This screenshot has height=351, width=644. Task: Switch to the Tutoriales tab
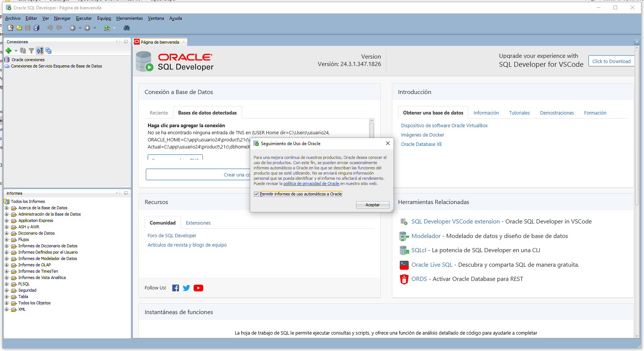click(519, 113)
